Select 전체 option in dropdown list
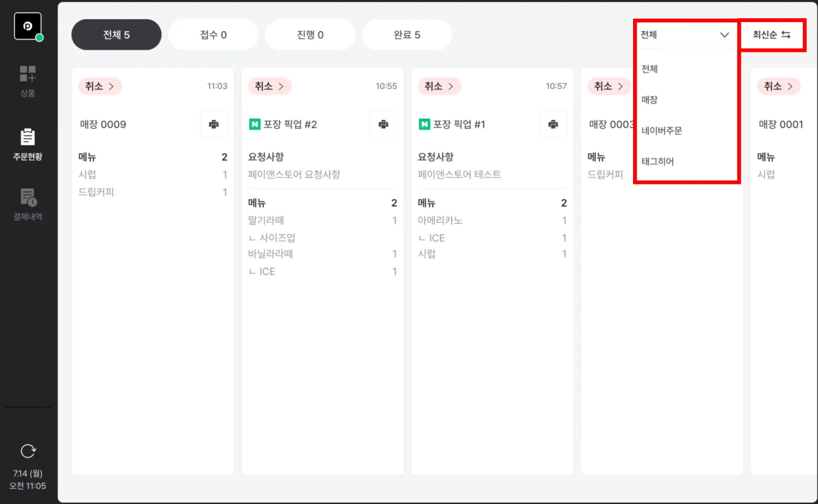Image resolution: width=818 pixels, height=504 pixels. pyautogui.click(x=650, y=69)
